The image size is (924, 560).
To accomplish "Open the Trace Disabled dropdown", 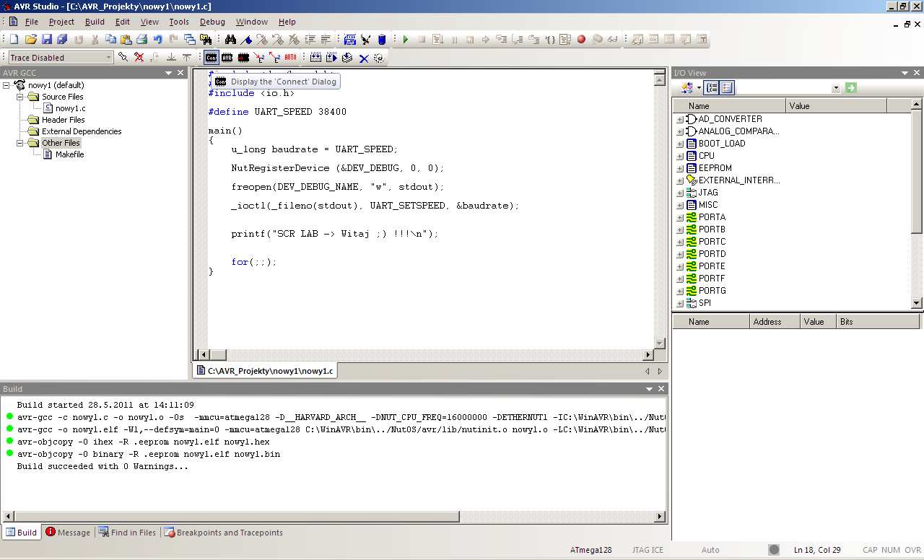I will pyautogui.click(x=109, y=58).
